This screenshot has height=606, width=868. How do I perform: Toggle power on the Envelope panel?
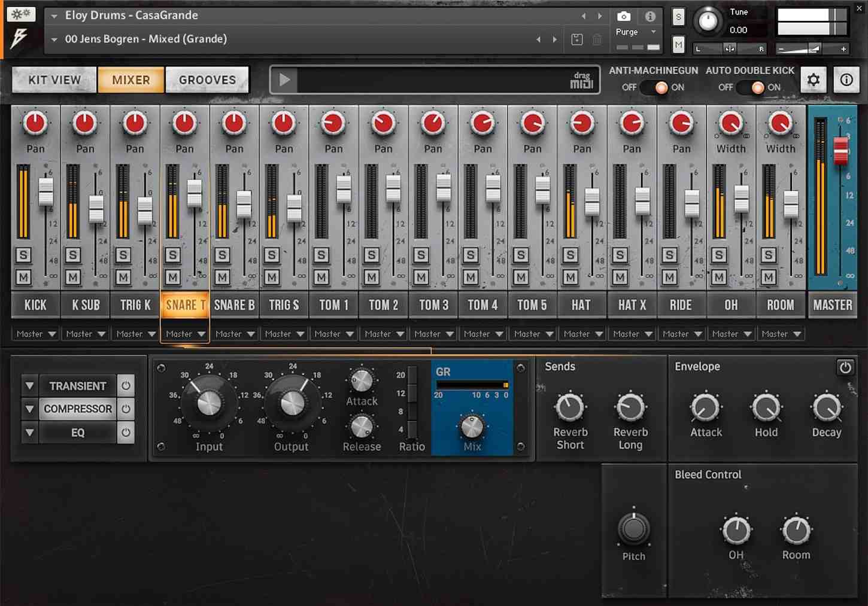tap(846, 367)
